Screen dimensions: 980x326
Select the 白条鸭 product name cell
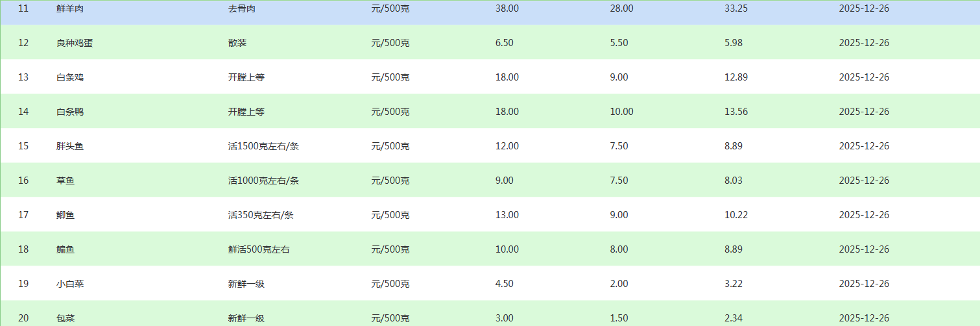click(70, 112)
